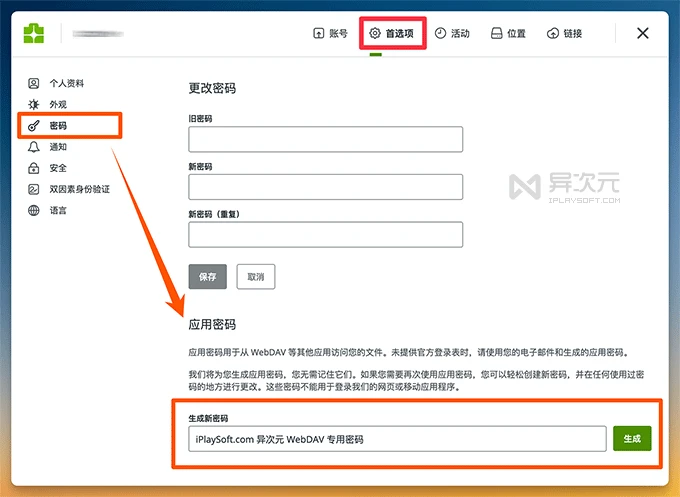Select the 首选项 preferences tab
680x497 pixels.
(x=391, y=33)
